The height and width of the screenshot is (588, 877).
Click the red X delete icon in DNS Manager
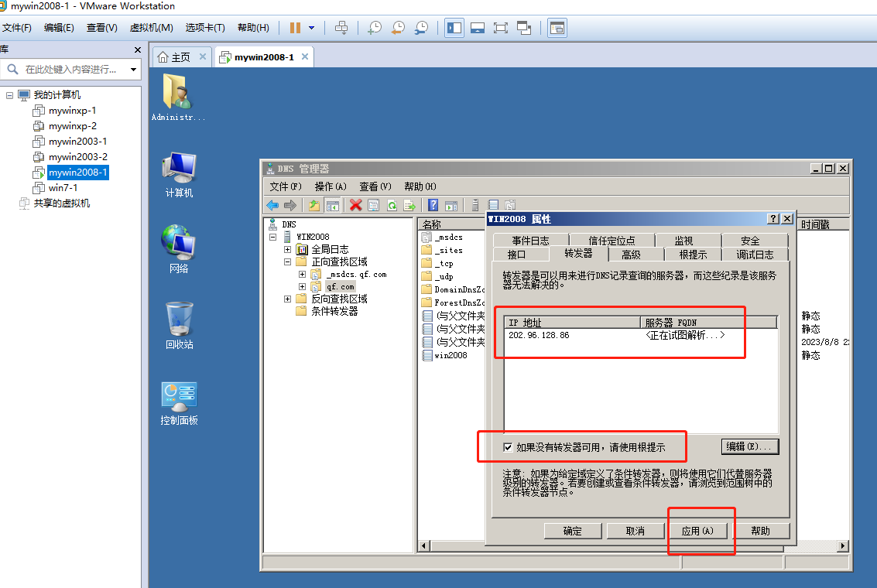356,205
